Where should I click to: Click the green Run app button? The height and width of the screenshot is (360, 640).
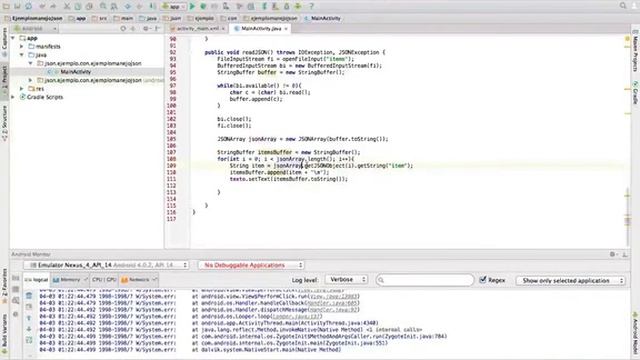click(x=192, y=6)
